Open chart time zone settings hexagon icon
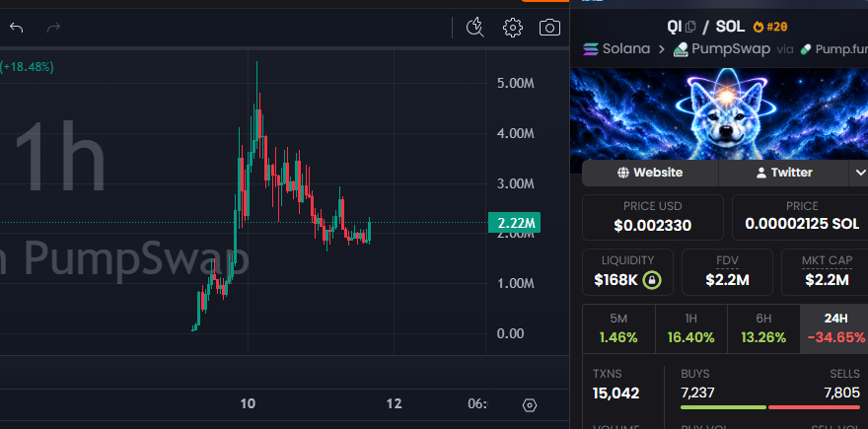868x429 pixels. point(530,405)
